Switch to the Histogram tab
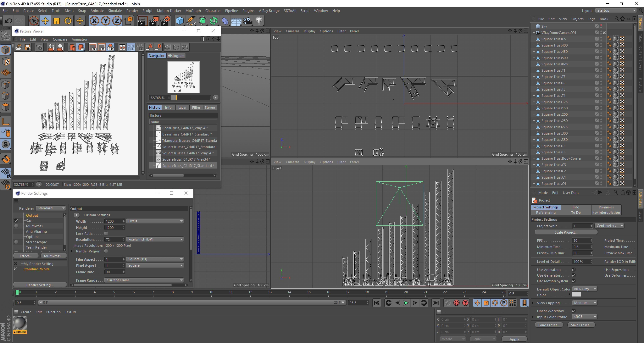This screenshot has width=644, height=343. click(176, 56)
